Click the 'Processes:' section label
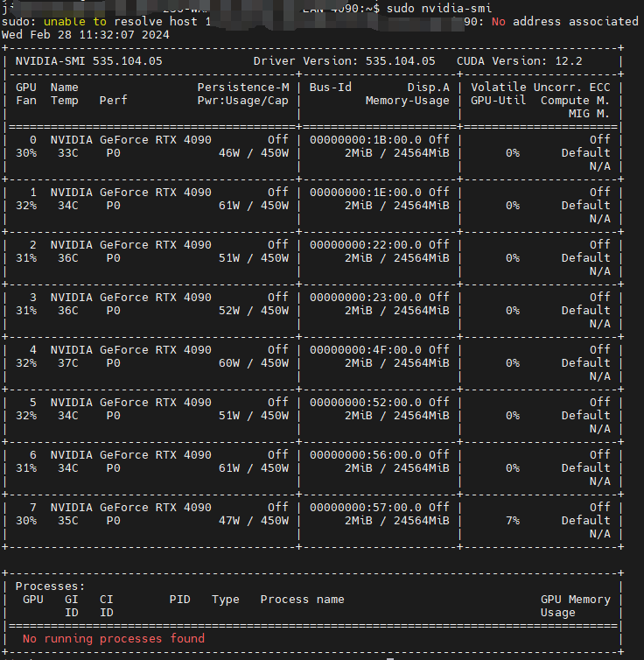Screen dimensions: 644x660 (50, 586)
